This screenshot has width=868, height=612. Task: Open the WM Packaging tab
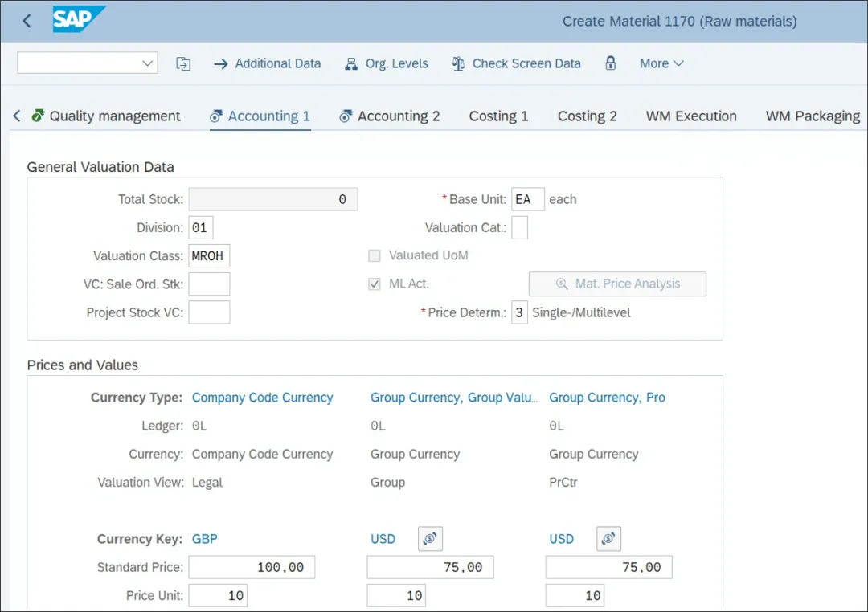click(x=813, y=116)
